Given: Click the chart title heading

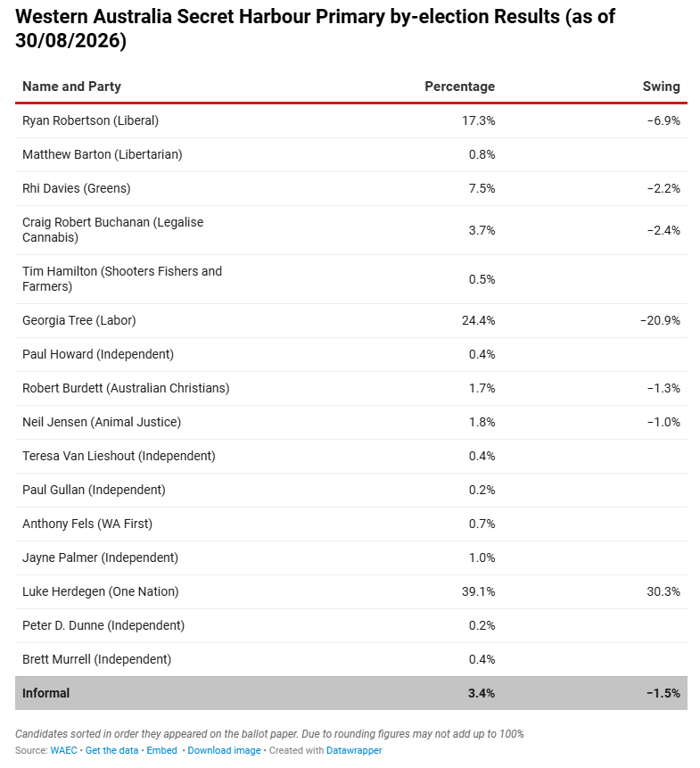Looking at the screenshot, I should click(x=316, y=29).
